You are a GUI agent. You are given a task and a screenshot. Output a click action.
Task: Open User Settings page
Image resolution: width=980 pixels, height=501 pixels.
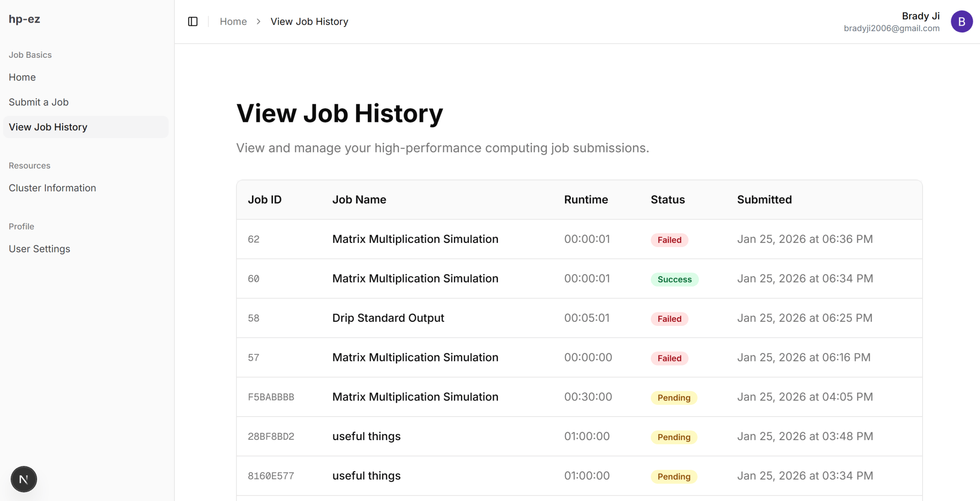point(39,249)
